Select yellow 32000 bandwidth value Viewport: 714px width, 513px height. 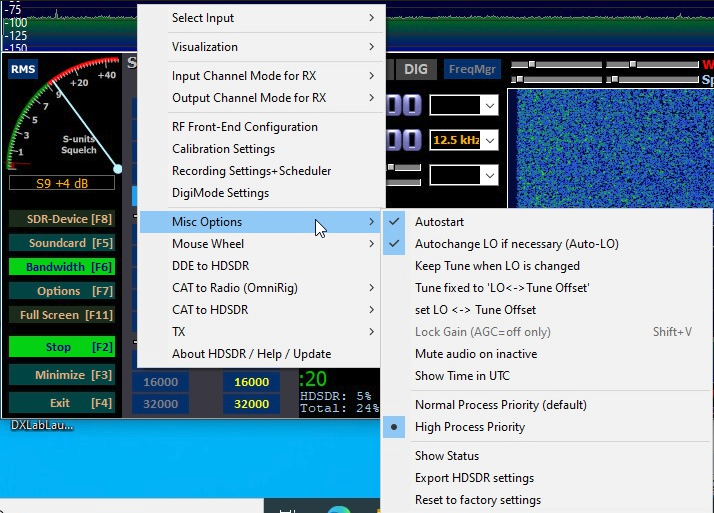tap(251, 404)
